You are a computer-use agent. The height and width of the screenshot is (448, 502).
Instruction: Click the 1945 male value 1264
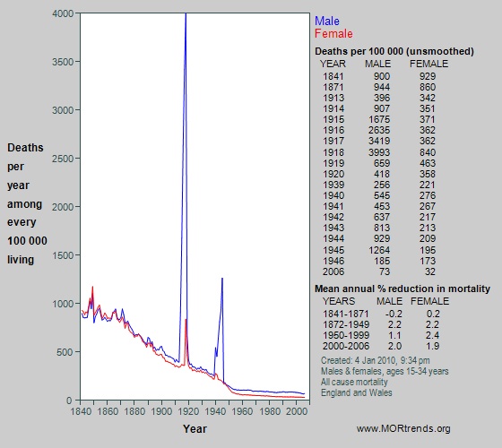[x=379, y=250]
